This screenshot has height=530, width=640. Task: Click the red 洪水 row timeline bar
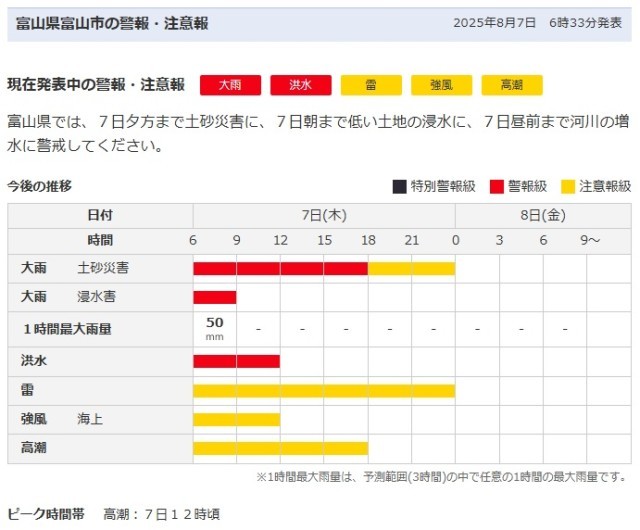(x=236, y=360)
